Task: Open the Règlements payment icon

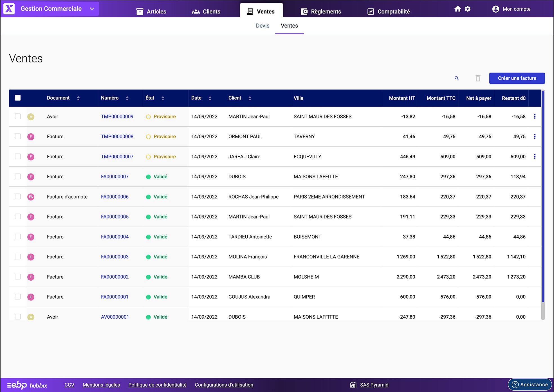Action: click(x=304, y=12)
